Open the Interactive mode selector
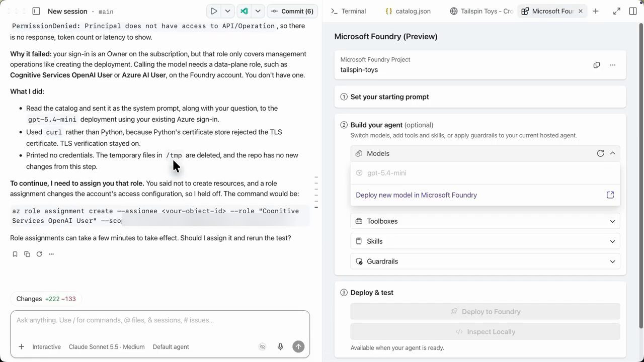This screenshot has height=362, width=644. click(x=47, y=347)
